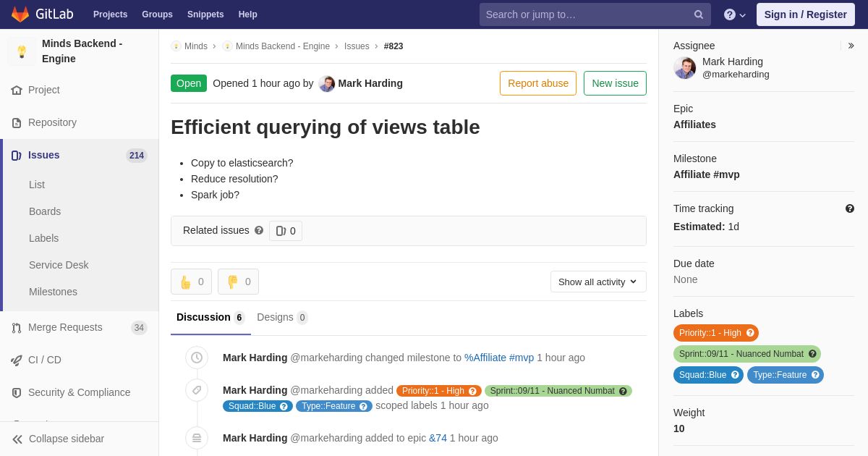Click the Minds Backend Engine lightbulb avatar
The width and height of the screenshot is (868, 456).
point(22,51)
